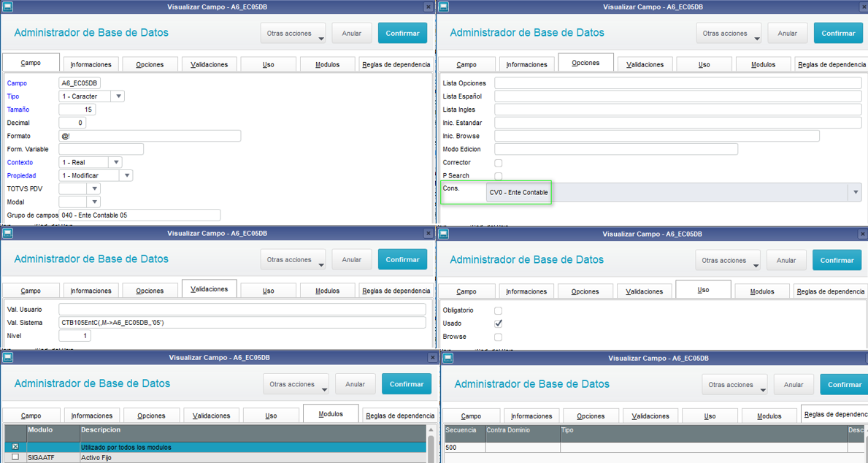868x463 pixels.
Task: Open the Tipo dropdown showing '1 - Caracter'
Action: pyautogui.click(x=118, y=96)
